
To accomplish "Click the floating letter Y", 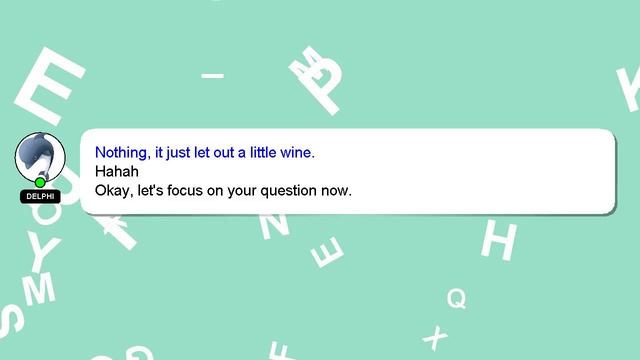I will pos(42,252).
